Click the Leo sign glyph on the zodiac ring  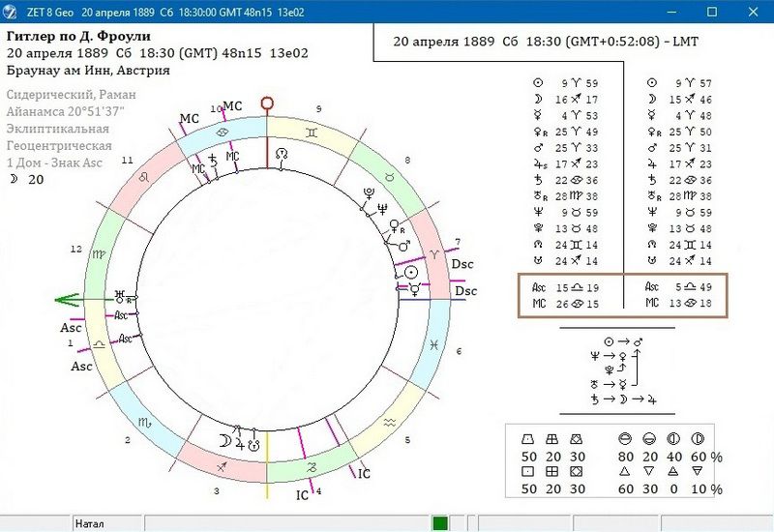coord(143,176)
